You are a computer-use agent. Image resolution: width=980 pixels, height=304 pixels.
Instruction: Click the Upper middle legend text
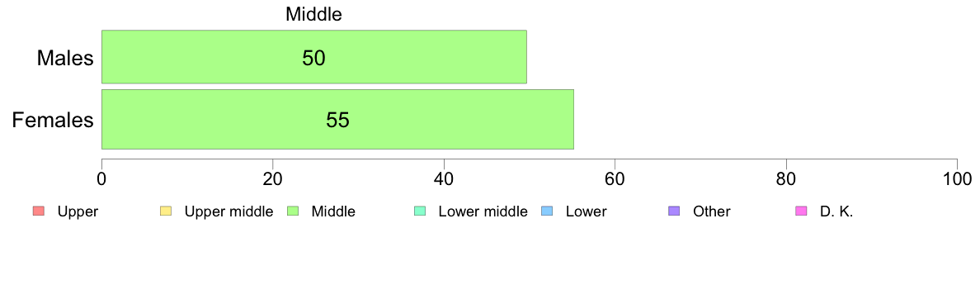[229, 211]
